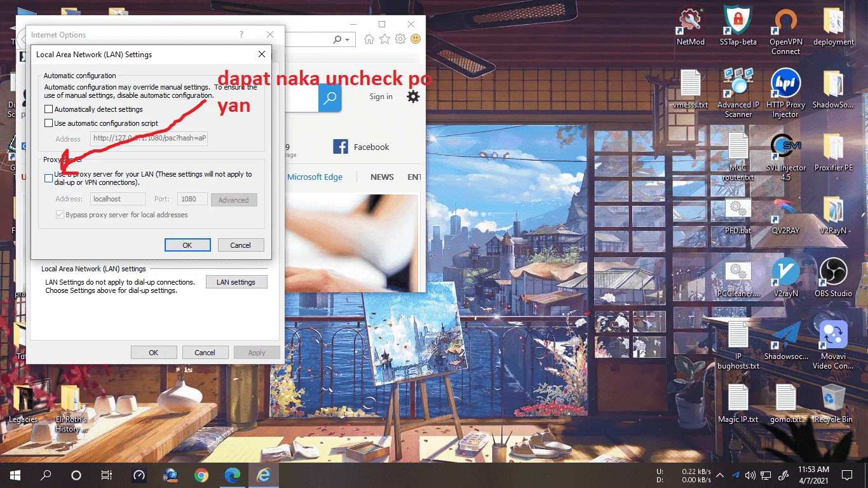Open the NetMod desktop shortcut
This screenshot has height=488, width=868.
(690, 26)
